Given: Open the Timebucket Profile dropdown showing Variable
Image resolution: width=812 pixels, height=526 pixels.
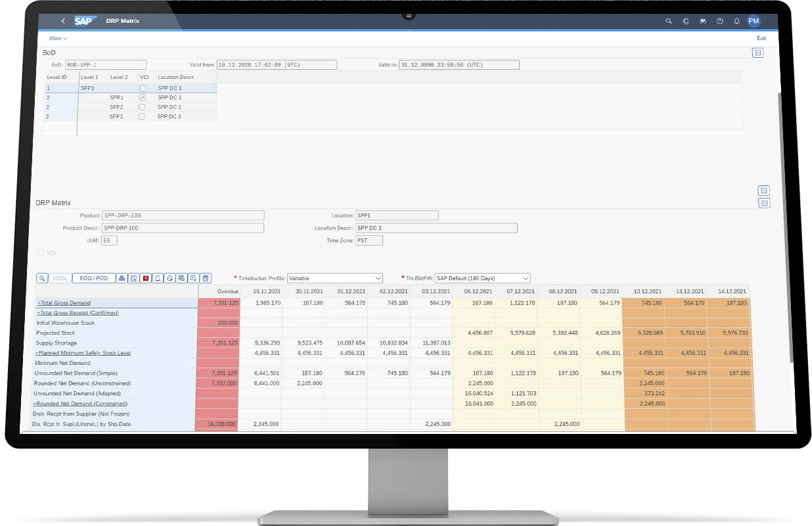Looking at the screenshot, I should coord(335,278).
